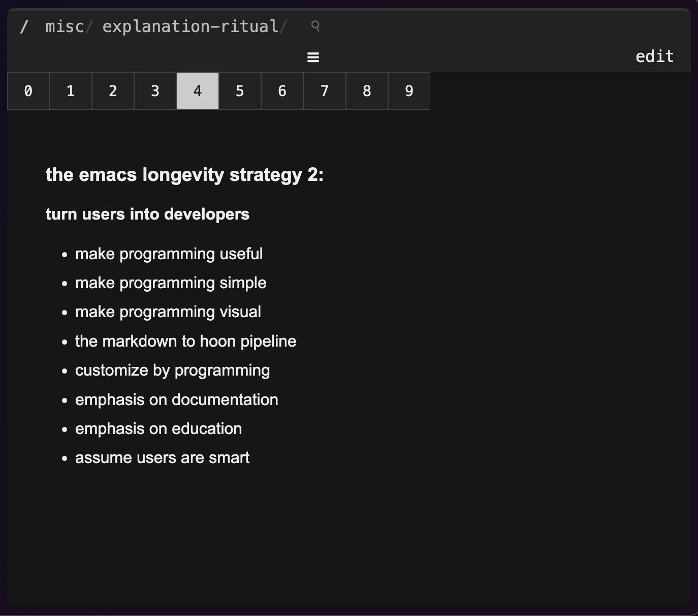Go to slide tab 5
This screenshot has height=616, width=698.
click(x=240, y=91)
